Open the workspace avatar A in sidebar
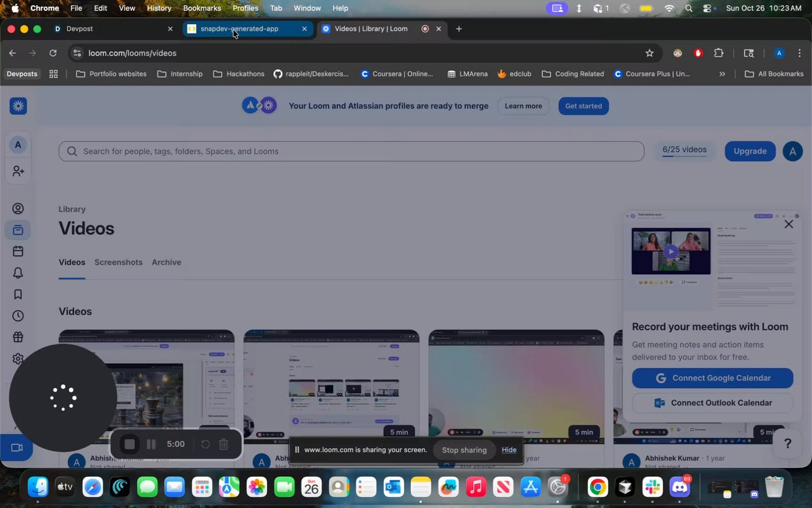Image resolution: width=812 pixels, height=508 pixels. [18, 145]
